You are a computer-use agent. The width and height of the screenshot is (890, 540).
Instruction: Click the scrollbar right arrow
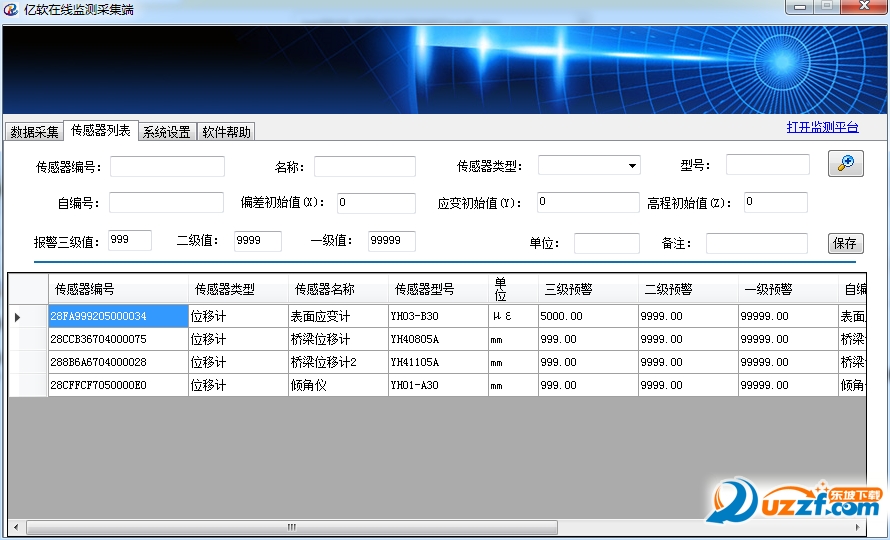[x=857, y=527]
